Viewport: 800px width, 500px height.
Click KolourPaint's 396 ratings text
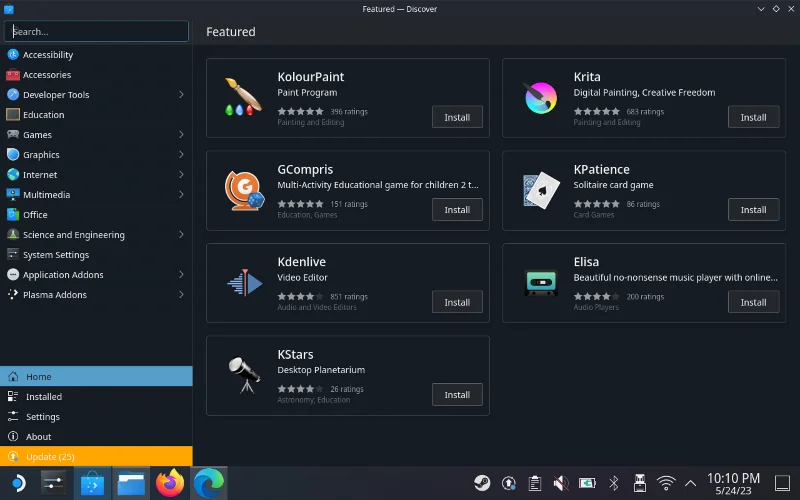(349, 111)
